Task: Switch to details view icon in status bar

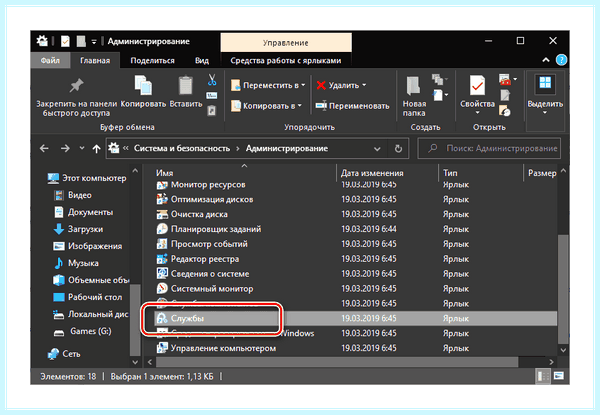Action: (543, 376)
